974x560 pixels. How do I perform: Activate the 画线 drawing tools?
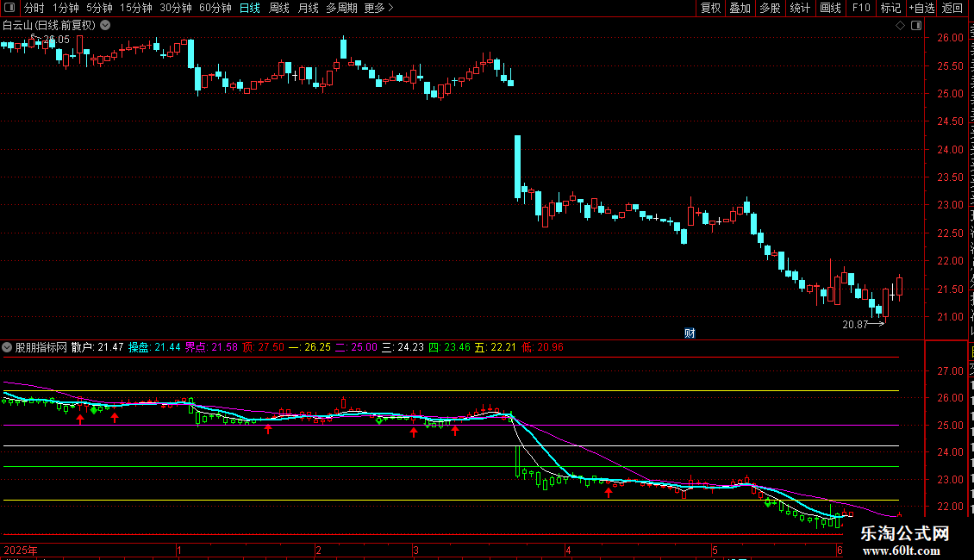(831, 8)
